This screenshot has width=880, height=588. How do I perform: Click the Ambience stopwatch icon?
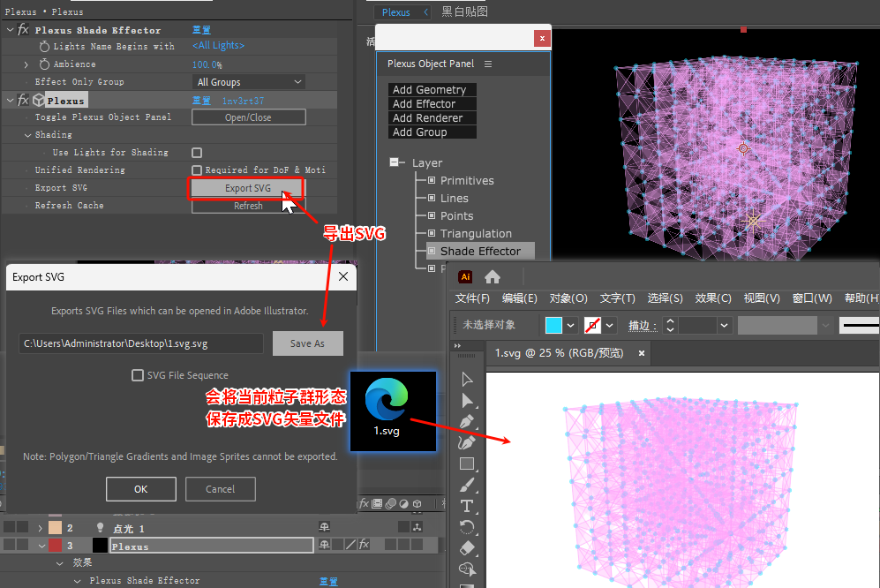tap(44, 64)
